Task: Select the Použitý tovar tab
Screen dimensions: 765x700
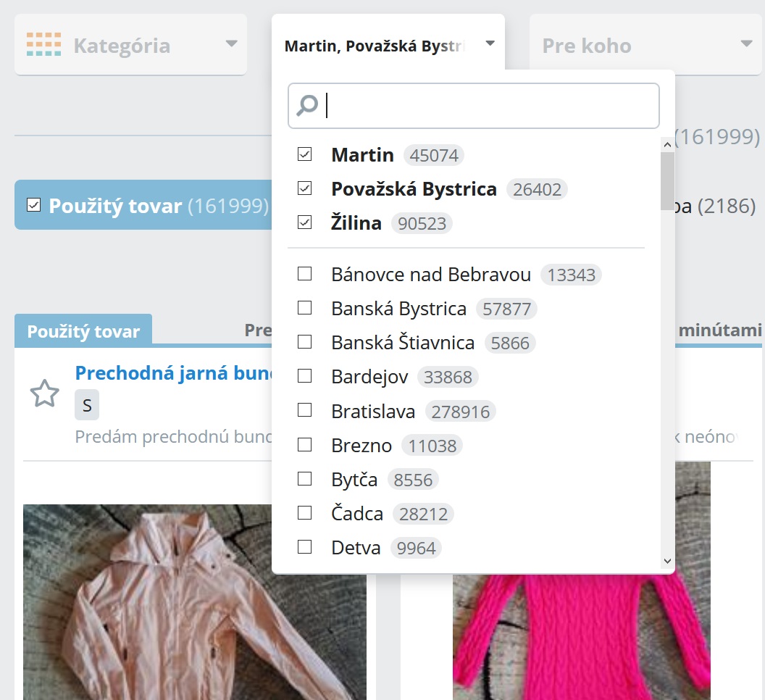Action: point(83,331)
